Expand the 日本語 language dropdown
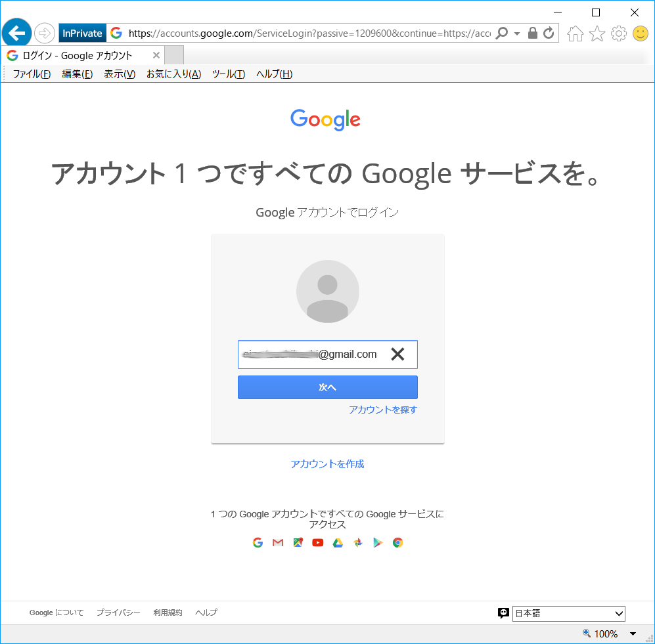655x644 pixels. [x=568, y=614]
